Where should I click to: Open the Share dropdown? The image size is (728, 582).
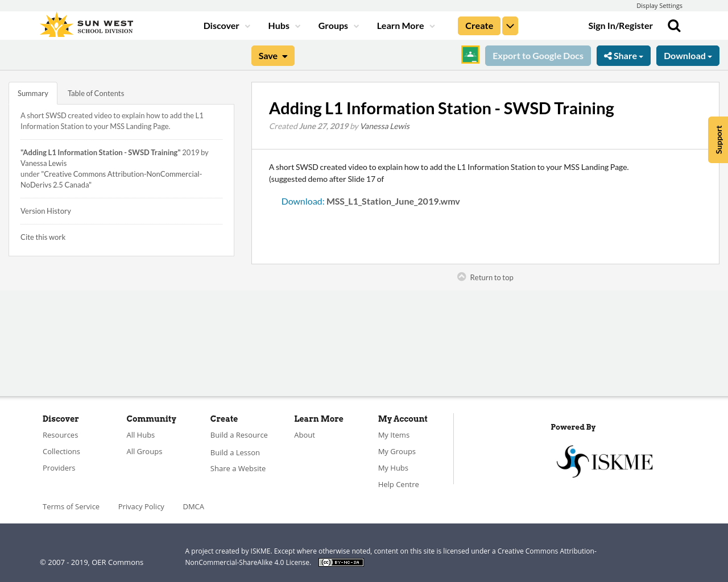click(623, 55)
